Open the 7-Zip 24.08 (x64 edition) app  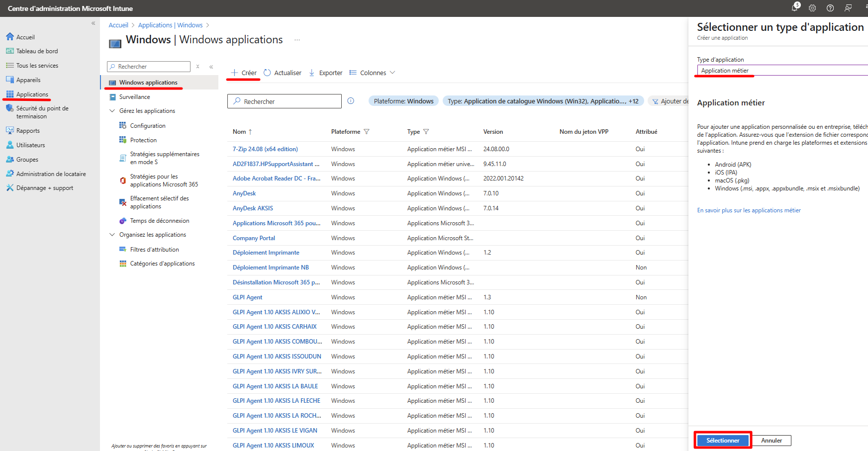[x=265, y=149]
